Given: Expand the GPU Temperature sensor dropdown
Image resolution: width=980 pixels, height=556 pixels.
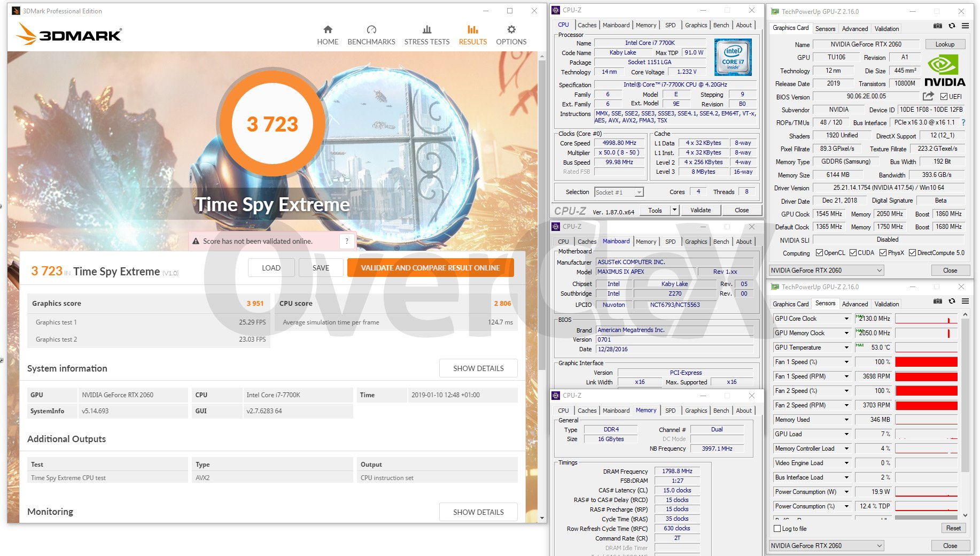Looking at the screenshot, I should tap(846, 347).
